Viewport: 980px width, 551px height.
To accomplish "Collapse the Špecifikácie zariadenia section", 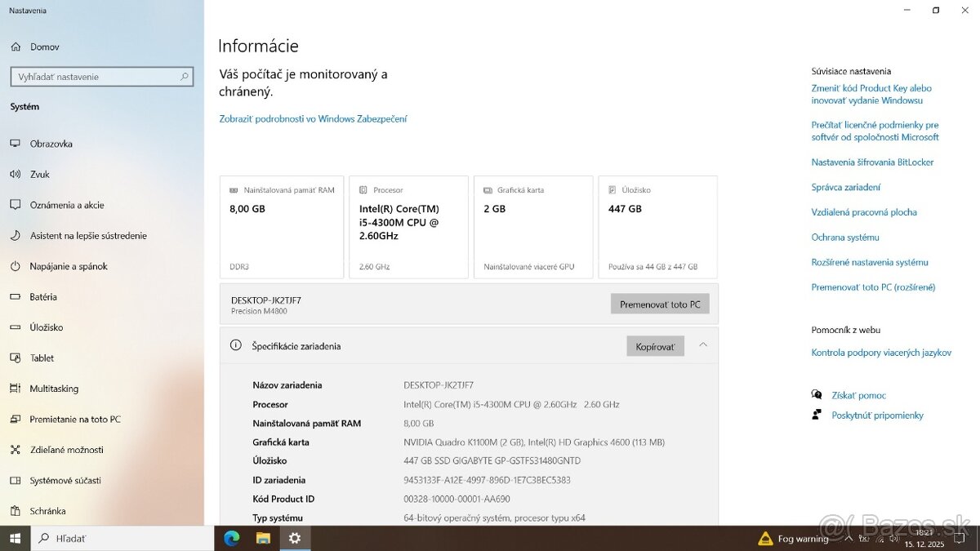I will (703, 345).
